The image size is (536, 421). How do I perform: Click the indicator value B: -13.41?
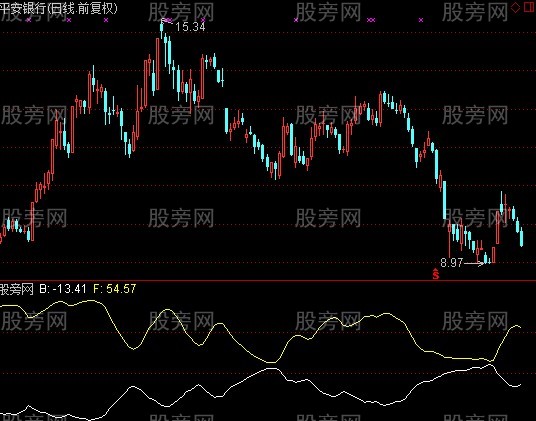click(x=63, y=289)
